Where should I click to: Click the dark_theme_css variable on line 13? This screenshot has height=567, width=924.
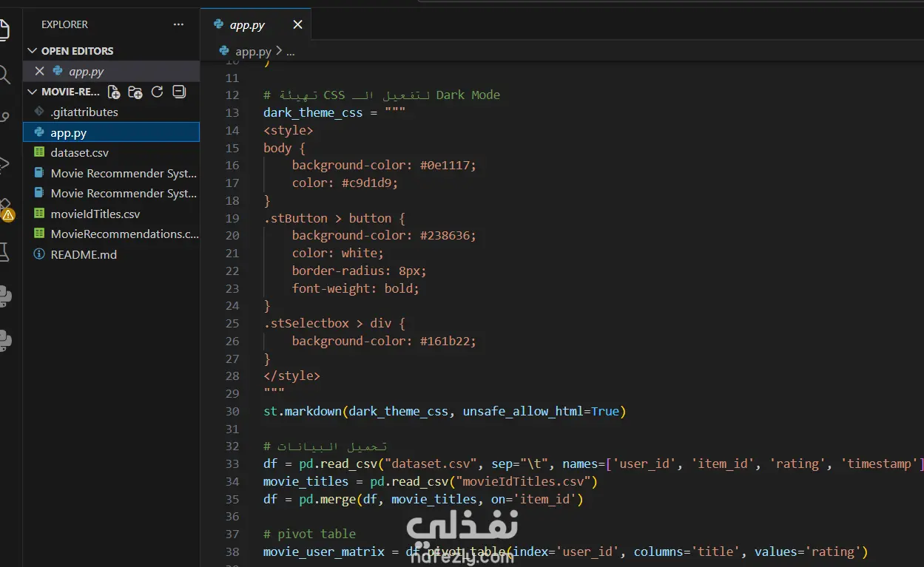[313, 112]
